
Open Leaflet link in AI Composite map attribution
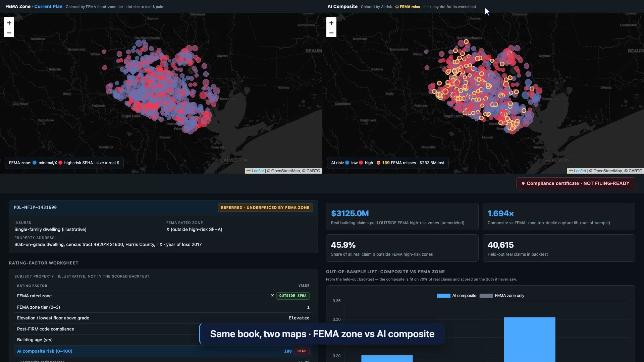(580, 171)
